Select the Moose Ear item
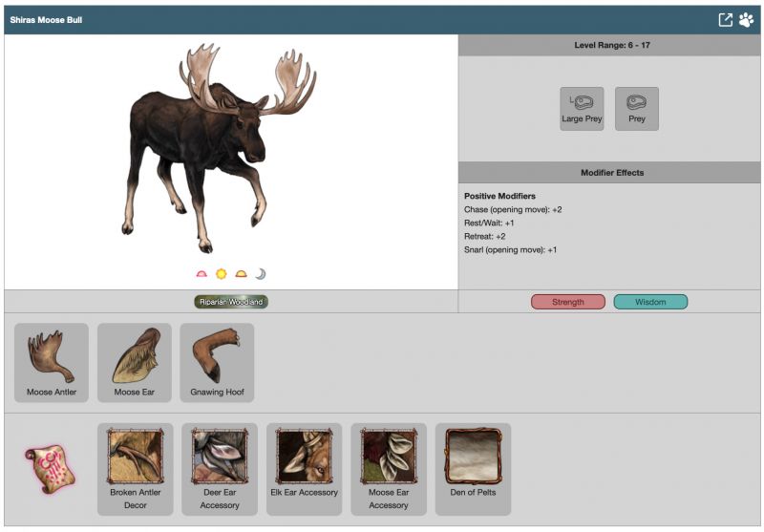Image resolution: width=764 pixels, height=532 pixels. (135, 362)
